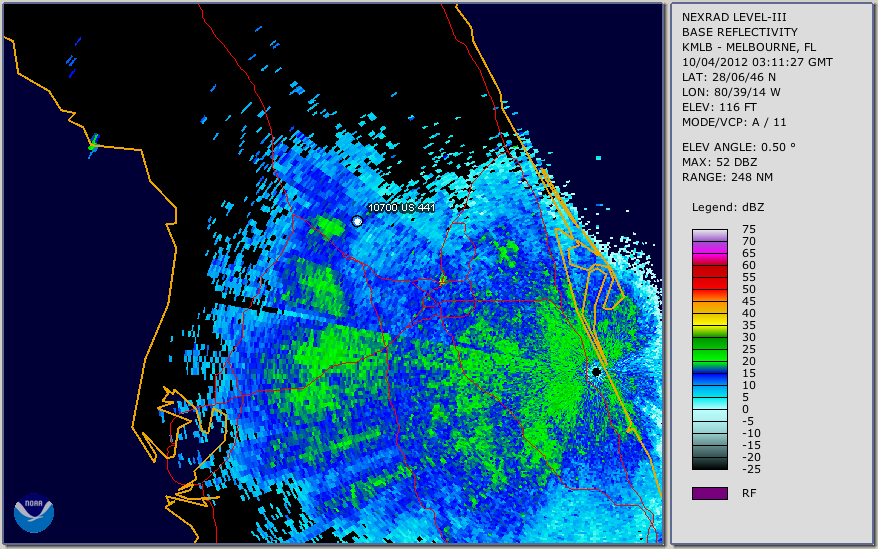Select the 'LON: 80/39/14 W' value
Viewport: 878px width, 549px height.
731,92
